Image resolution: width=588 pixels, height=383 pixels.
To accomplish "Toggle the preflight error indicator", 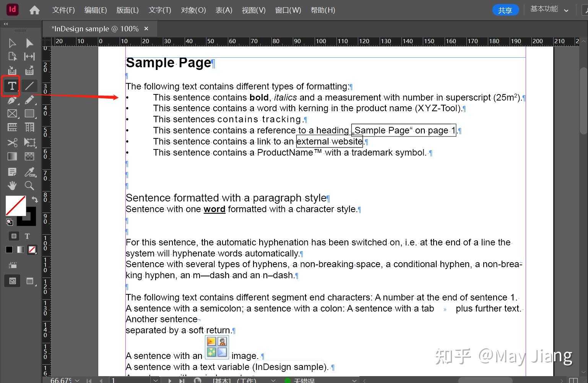I will pos(287,380).
